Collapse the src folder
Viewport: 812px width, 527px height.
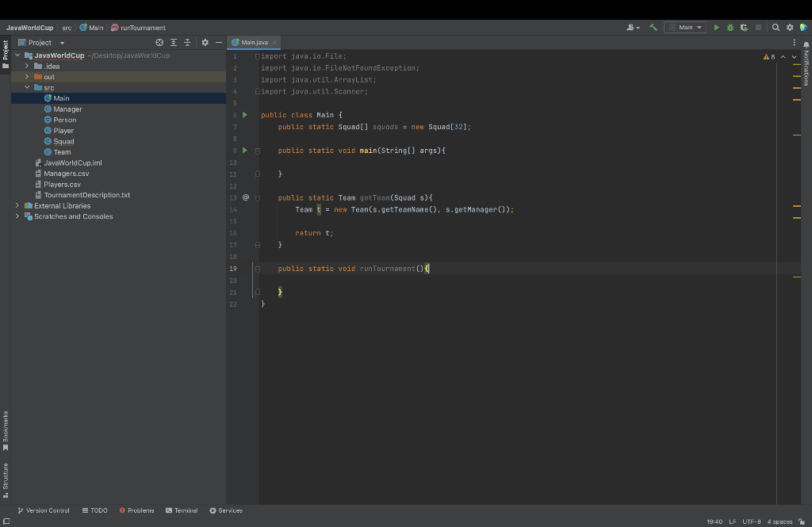pos(26,86)
